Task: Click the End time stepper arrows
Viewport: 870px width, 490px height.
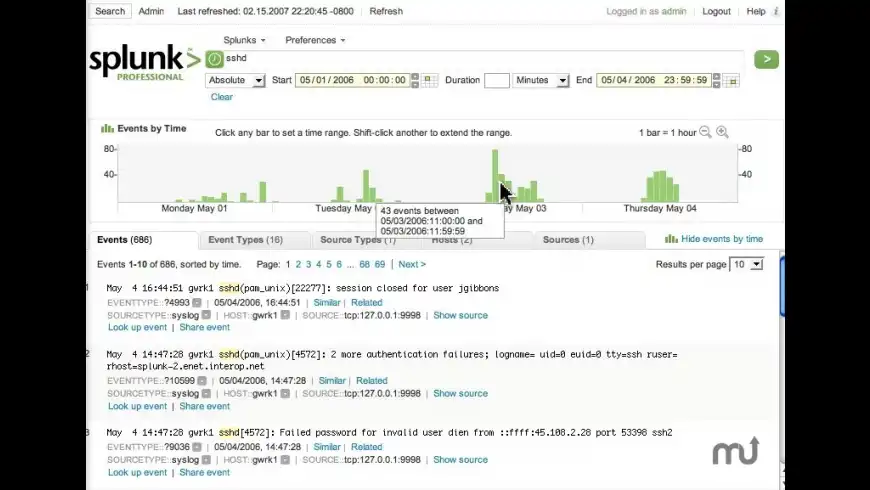Action: click(716, 80)
